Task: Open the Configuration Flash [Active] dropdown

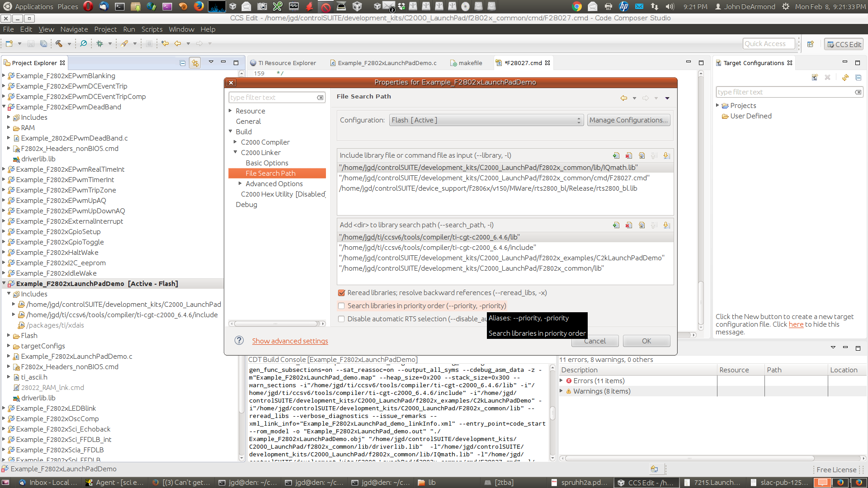Action: pyautogui.click(x=486, y=120)
